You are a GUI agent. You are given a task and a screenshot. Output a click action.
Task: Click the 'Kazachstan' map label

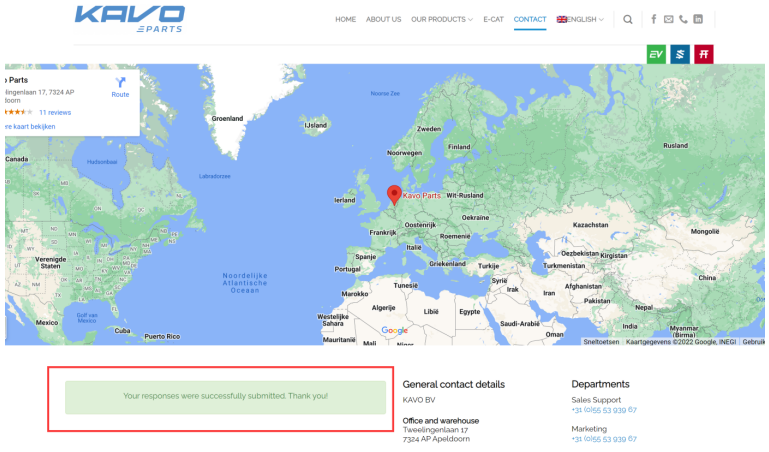click(x=590, y=225)
